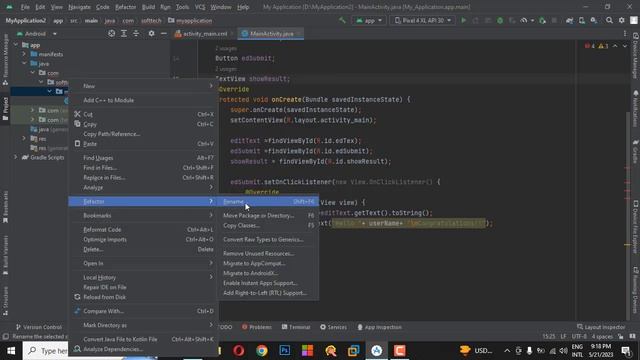Open Project panel options gear icon
This screenshot has height=360, width=640.
pyautogui.click(x=151, y=33)
